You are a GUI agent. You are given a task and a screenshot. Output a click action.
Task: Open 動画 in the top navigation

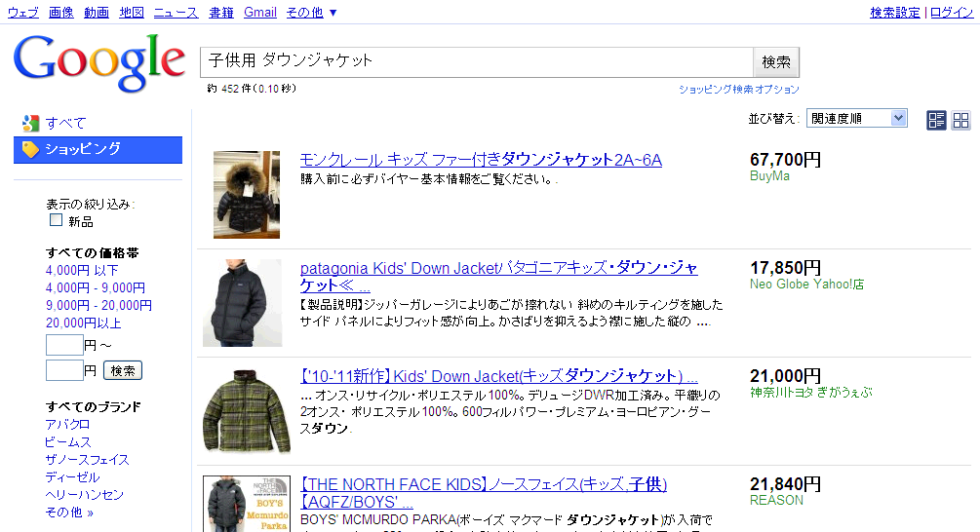pyautogui.click(x=97, y=13)
